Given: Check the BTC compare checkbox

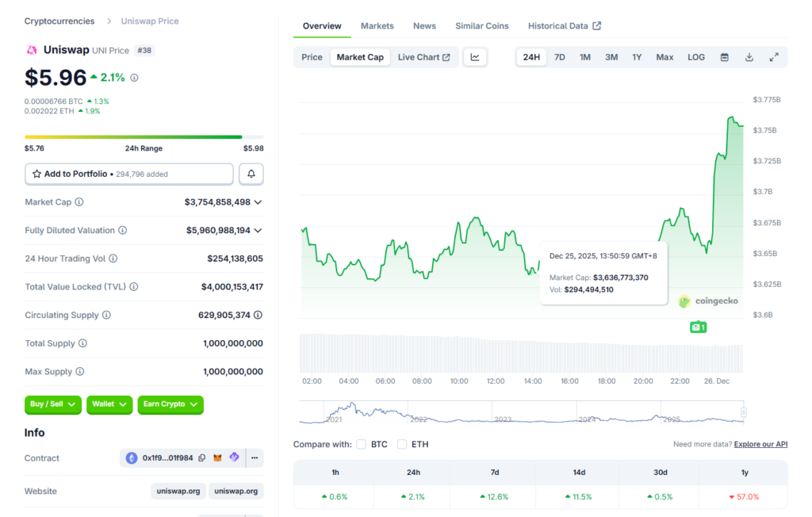Looking at the screenshot, I should point(362,445).
